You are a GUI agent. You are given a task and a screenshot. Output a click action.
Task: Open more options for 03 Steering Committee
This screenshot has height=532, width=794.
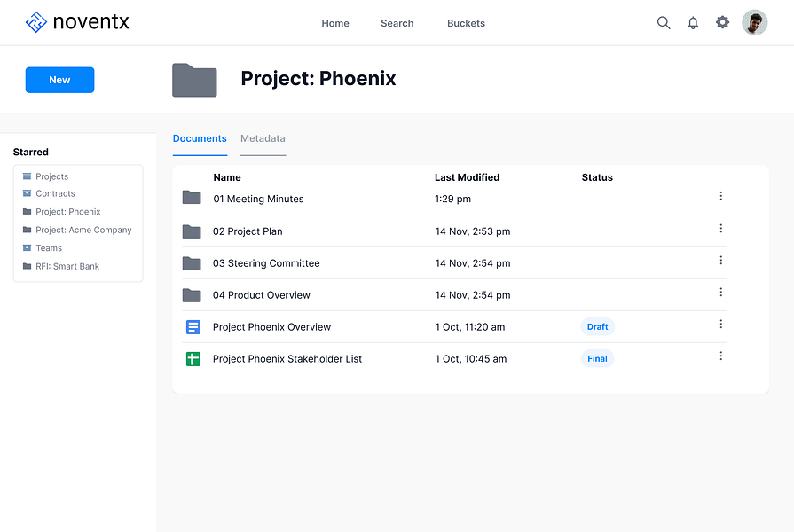click(720, 260)
